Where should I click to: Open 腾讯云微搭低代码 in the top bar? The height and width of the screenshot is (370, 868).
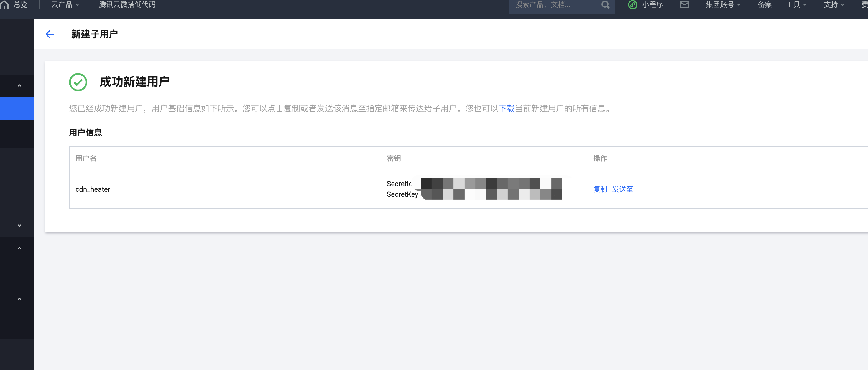pos(127,5)
